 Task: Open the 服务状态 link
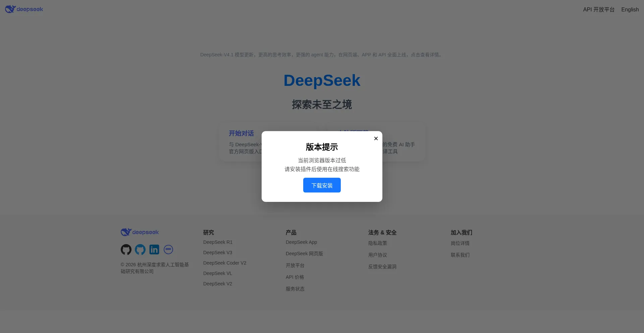pos(295,289)
